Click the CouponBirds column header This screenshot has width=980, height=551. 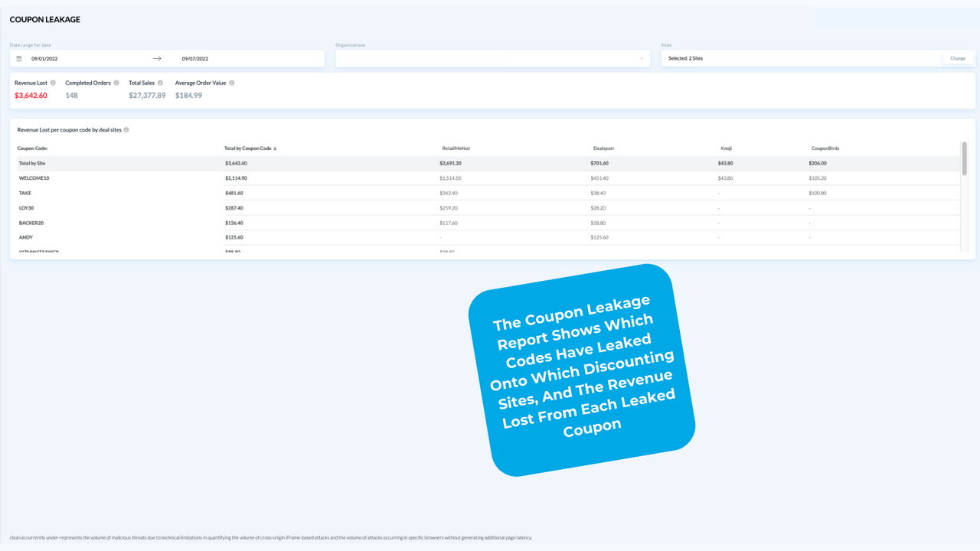point(825,148)
